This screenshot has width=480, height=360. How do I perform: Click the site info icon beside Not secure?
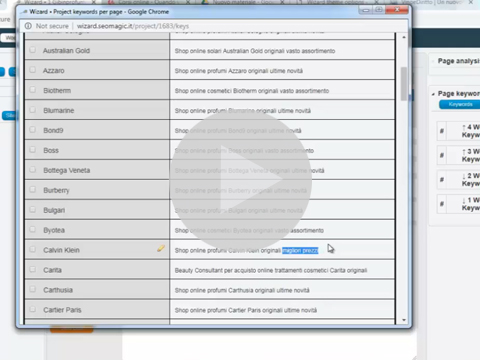pos(28,26)
